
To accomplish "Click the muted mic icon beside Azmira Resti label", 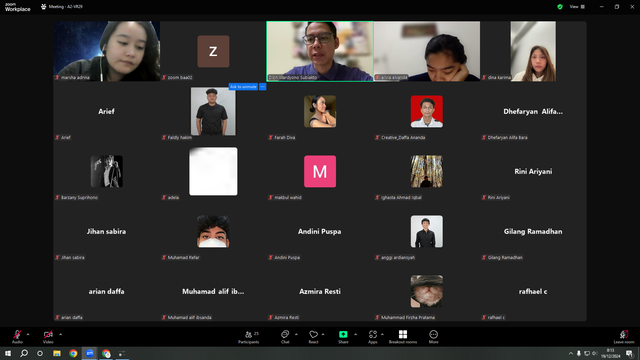I will [x=271, y=318].
